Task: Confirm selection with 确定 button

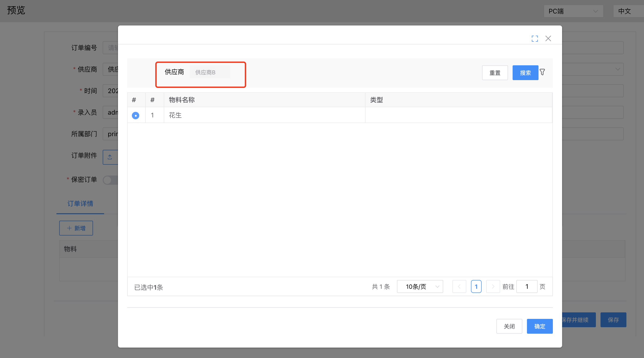Action: [539, 326]
